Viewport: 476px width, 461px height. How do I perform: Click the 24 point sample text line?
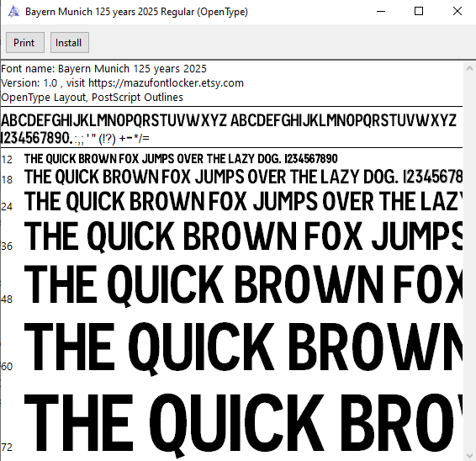[243, 201]
